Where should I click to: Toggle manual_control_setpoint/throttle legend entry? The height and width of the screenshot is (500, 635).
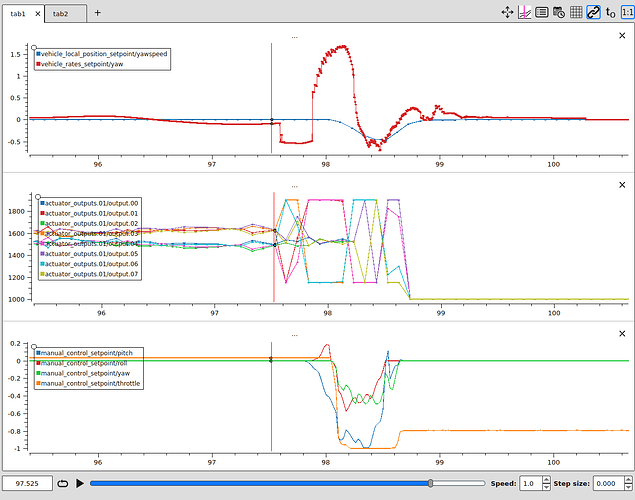coord(88,383)
